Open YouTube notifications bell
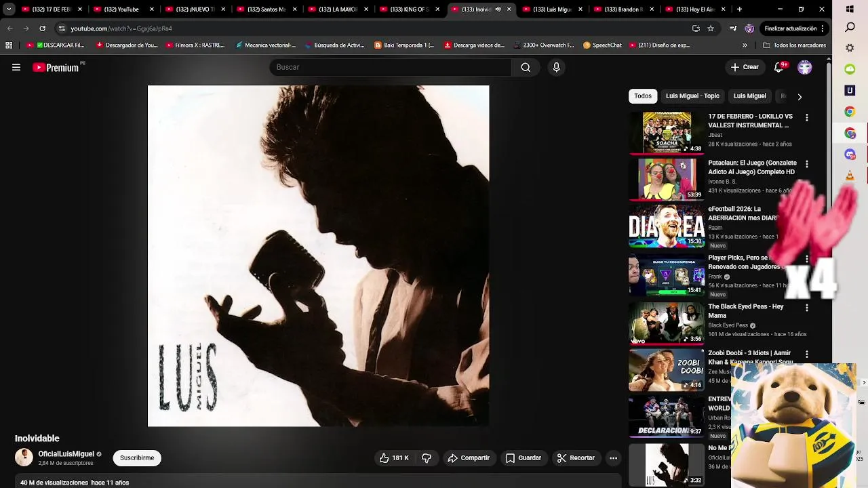868x488 pixels. 778,67
